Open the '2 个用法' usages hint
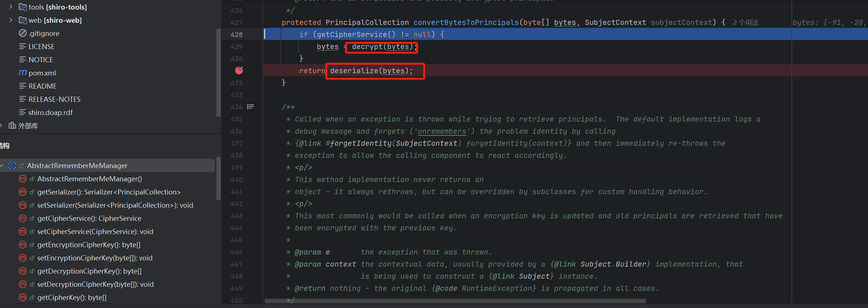868x308 pixels. point(745,23)
